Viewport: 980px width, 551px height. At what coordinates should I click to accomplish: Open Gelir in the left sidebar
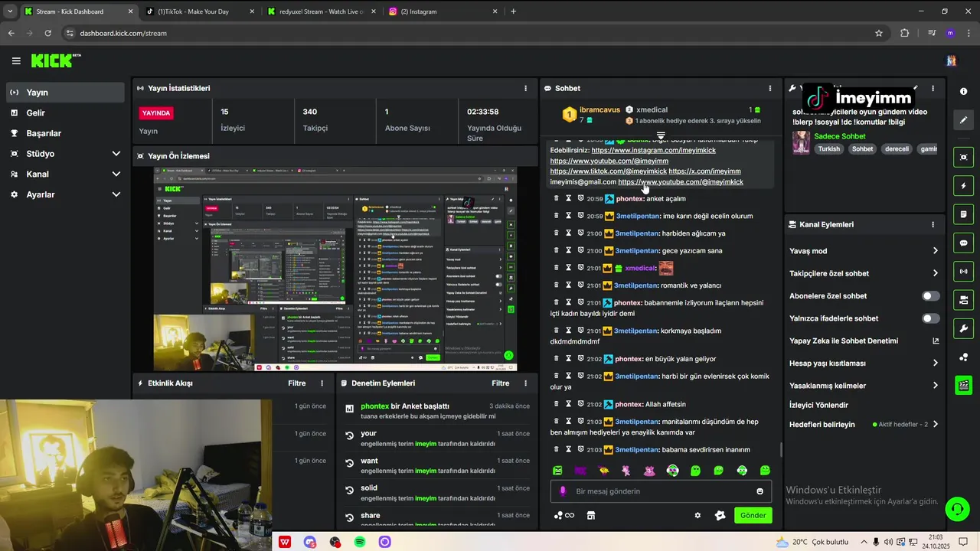(x=66, y=113)
